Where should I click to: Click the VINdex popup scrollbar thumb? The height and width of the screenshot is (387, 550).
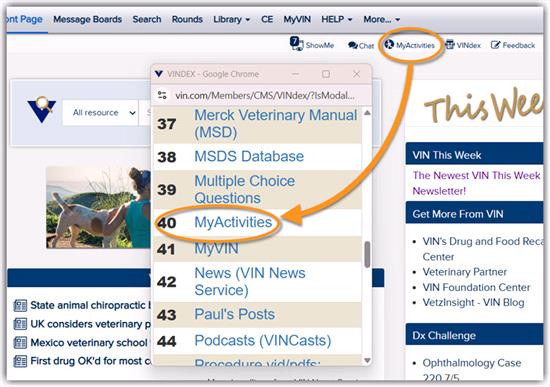point(367,254)
